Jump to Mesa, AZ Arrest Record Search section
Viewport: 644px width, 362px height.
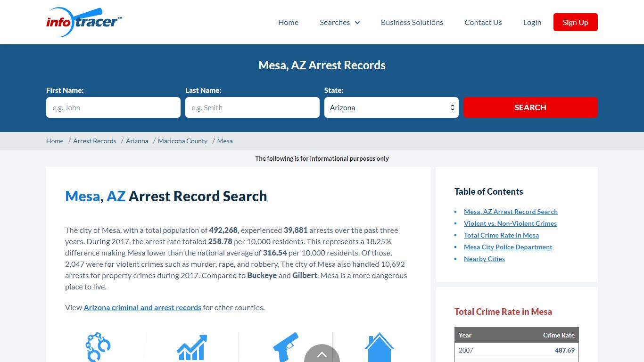pos(511,212)
